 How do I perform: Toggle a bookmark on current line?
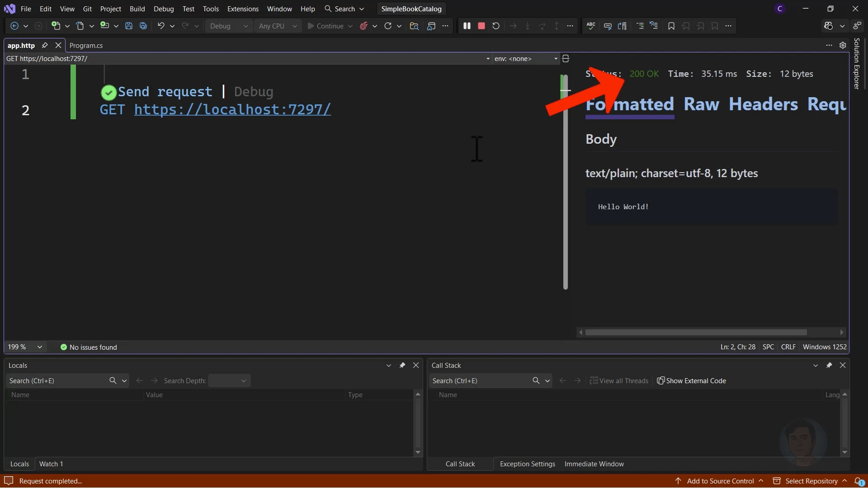tap(671, 26)
